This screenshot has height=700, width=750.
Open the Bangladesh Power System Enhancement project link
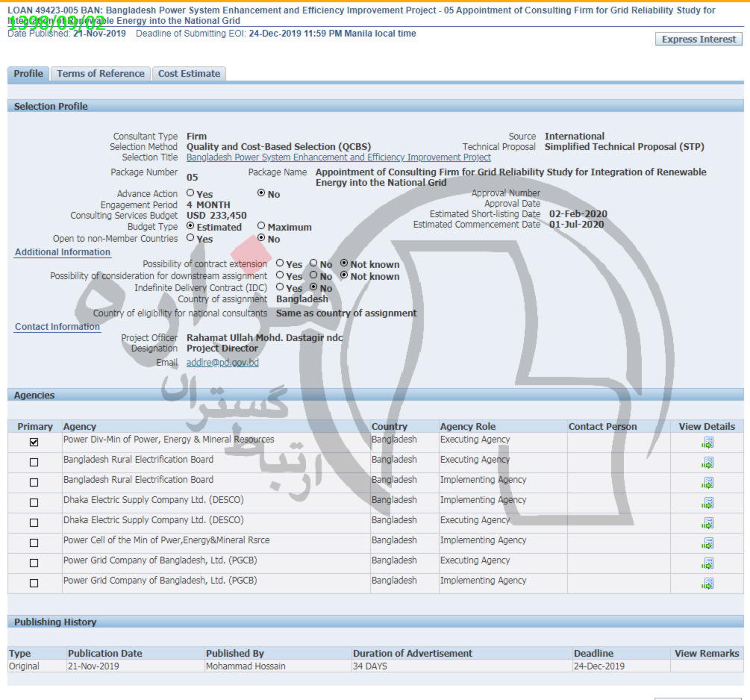click(x=338, y=157)
